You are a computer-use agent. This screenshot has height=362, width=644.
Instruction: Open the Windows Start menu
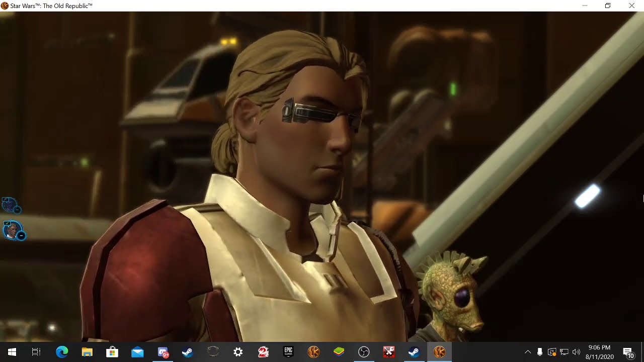(x=12, y=352)
